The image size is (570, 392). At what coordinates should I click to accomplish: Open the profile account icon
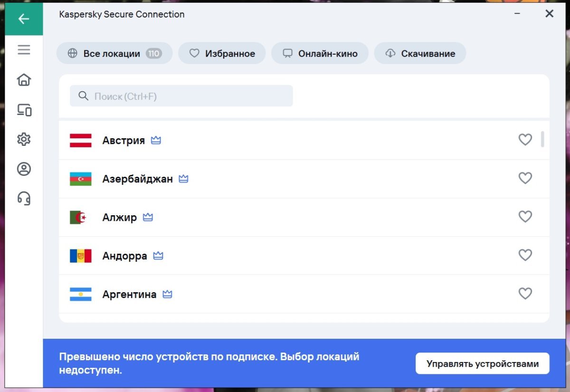click(x=24, y=169)
